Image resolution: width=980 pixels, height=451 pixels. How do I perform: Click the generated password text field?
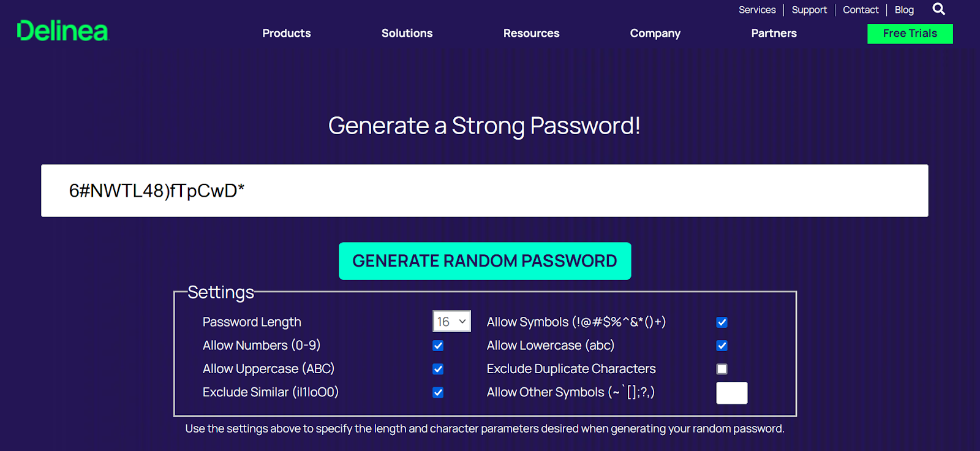(x=484, y=191)
